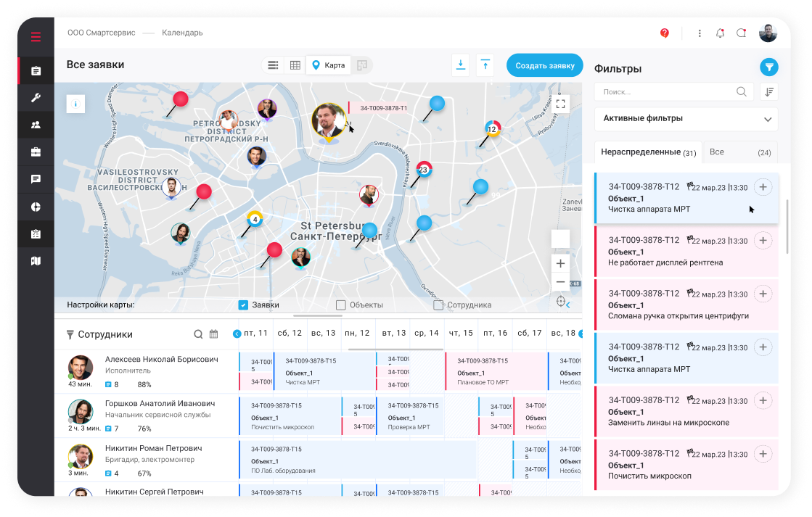Open Проверка МРТ task in Горшков row
The image size is (812, 517).
409,416
